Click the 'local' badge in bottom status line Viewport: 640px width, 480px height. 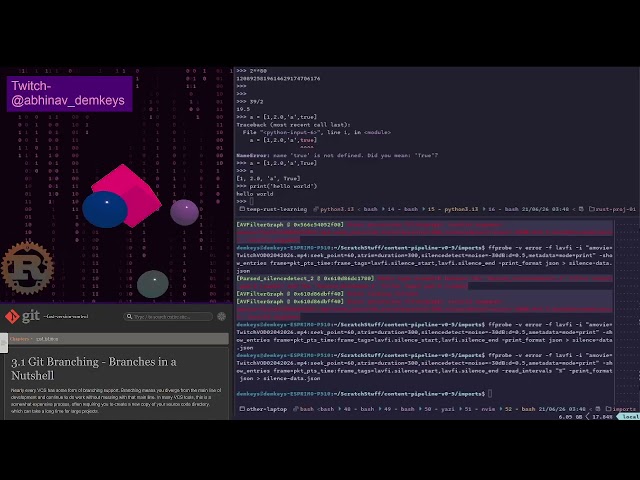(x=629, y=417)
